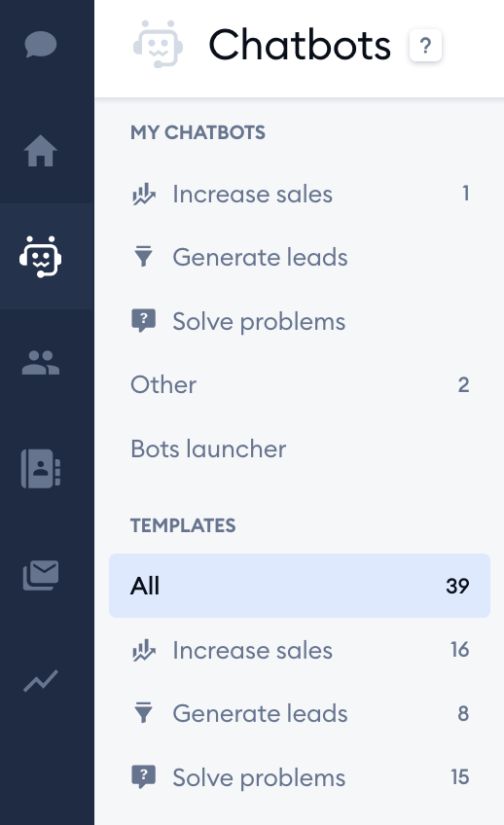Image resolution: width=504 pixels, height=825 pixels.
Task: Filter templates by Solve problems
Action: pos(300,777)
